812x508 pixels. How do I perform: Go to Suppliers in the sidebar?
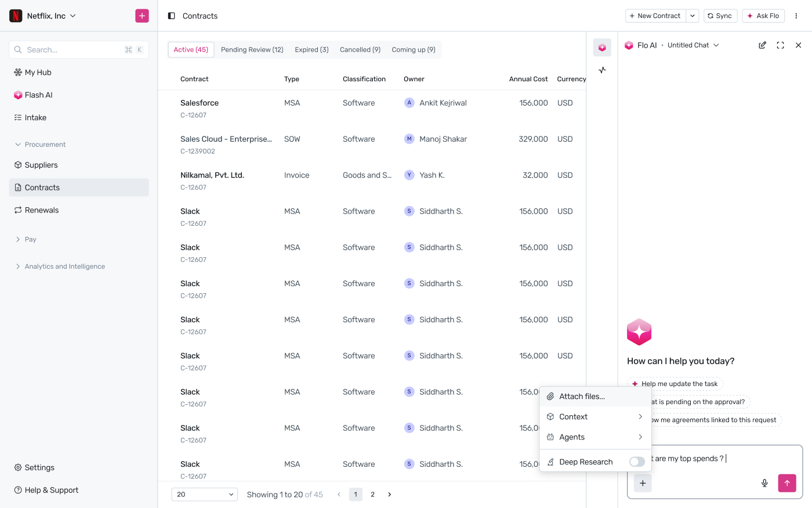point(79,165)
